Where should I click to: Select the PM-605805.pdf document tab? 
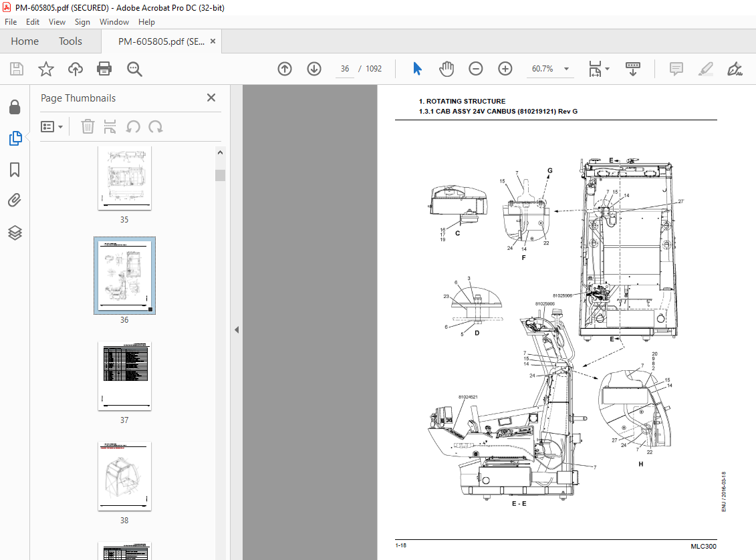[161, 41]
